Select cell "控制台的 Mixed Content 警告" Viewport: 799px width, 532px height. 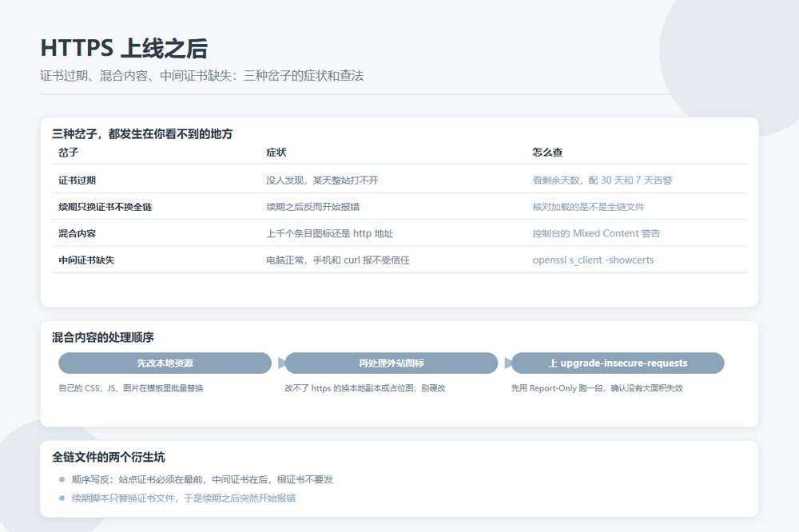(x=596, y=233)
